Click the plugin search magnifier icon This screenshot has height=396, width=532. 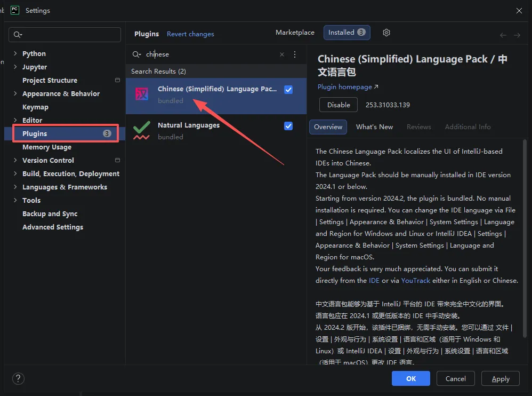136,54
